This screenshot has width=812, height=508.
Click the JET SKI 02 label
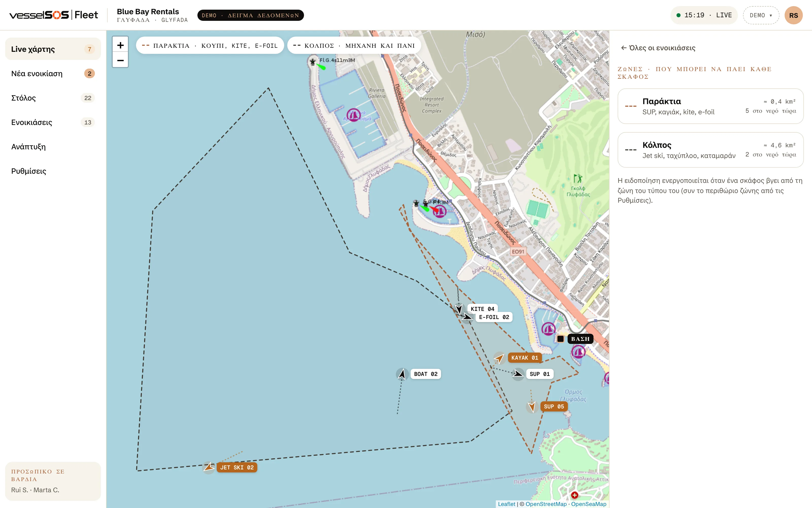pos(237,467)
